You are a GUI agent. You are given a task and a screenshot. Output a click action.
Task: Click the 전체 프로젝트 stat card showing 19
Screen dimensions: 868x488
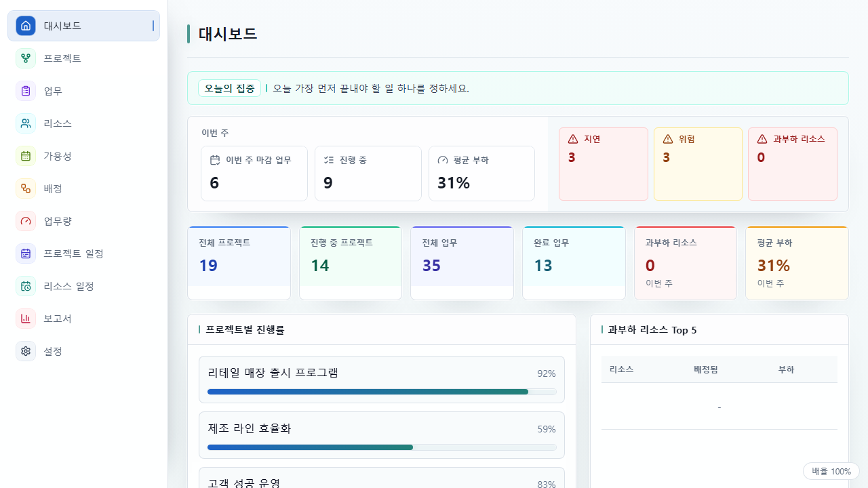[239, 263]
